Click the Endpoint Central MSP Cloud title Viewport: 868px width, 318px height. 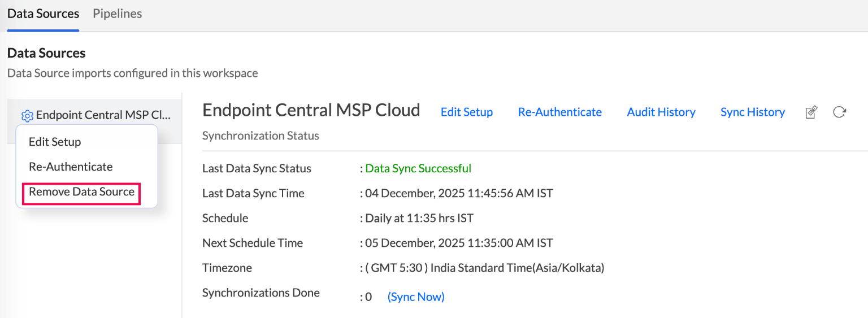point(311,110)
